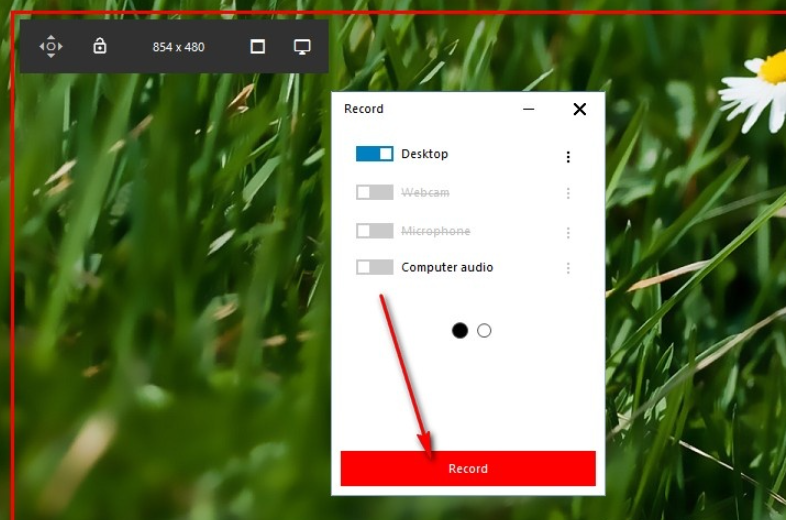Click the Record dialog title text

(x=364, y=109)
